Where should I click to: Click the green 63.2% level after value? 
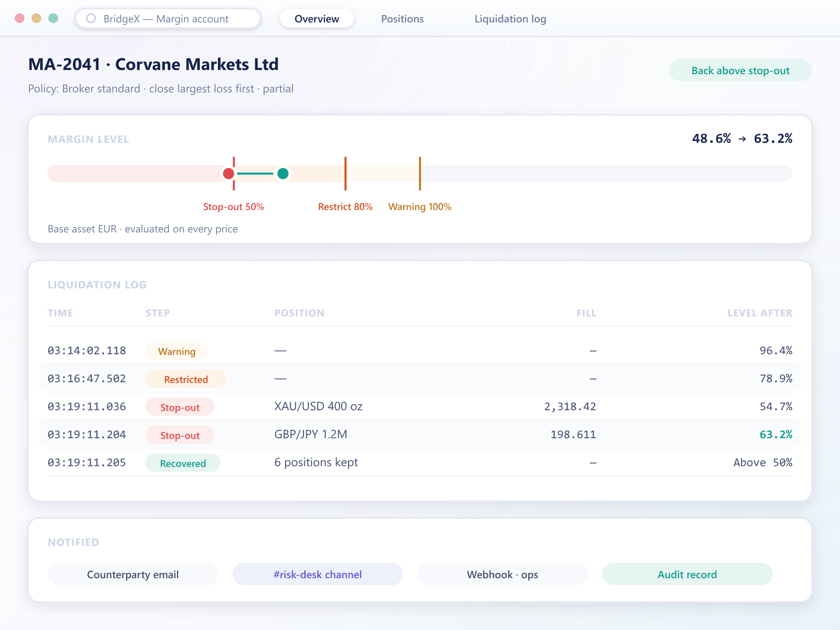click(x=776, y=434)
